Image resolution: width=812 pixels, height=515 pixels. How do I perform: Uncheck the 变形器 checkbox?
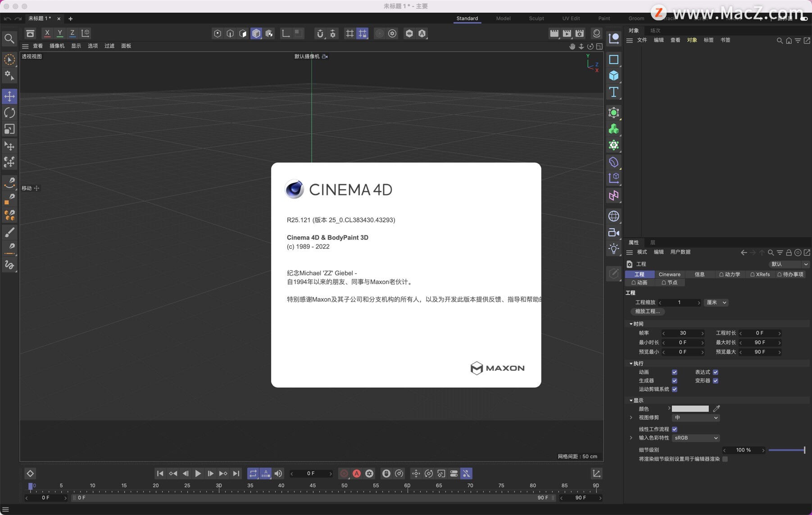click(x=715, y=381)
